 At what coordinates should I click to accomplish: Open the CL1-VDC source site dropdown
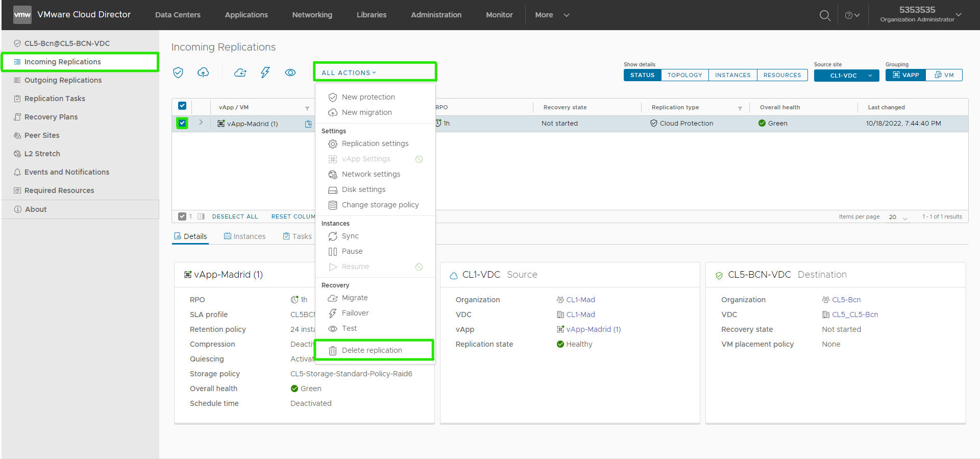point(847,75)
